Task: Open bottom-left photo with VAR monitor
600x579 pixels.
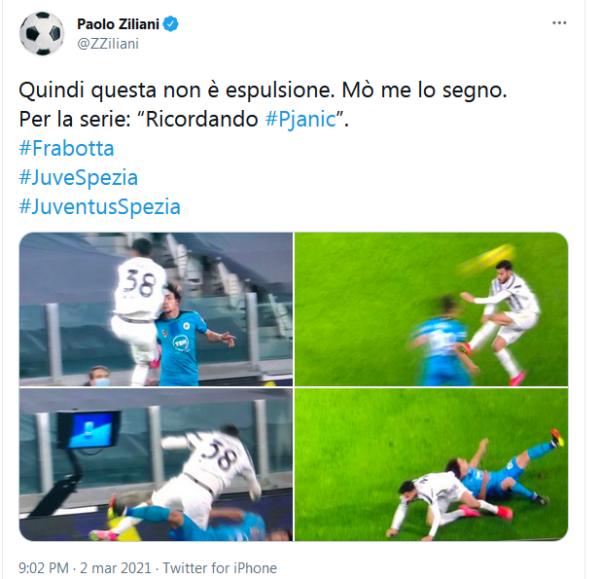Action: pos(156,465)
